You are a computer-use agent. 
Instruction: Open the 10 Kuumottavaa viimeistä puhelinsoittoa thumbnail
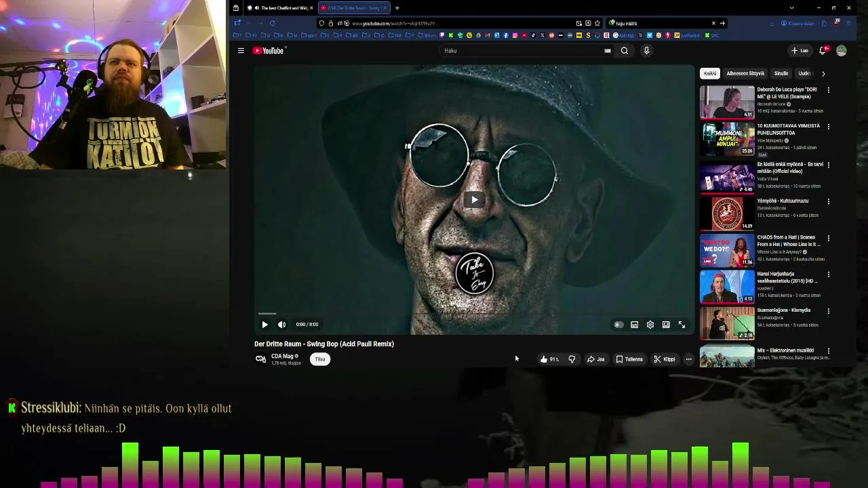tap(727, 138)
